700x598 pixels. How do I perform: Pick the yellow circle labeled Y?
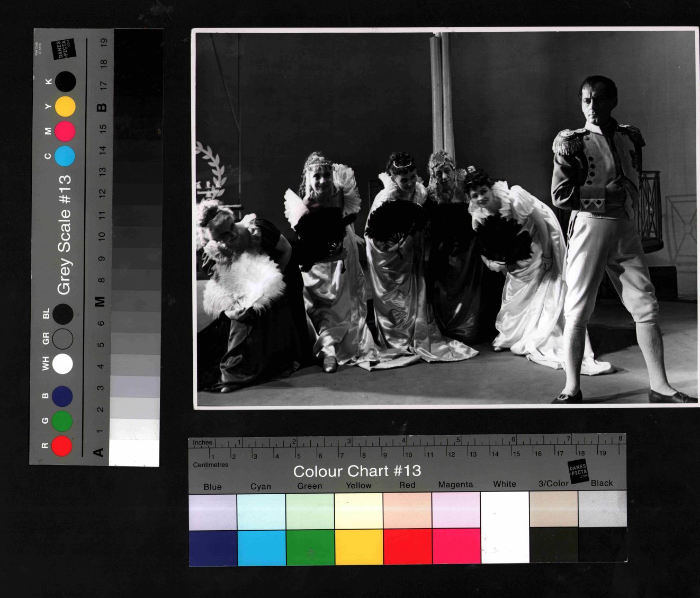pos(65,106)
